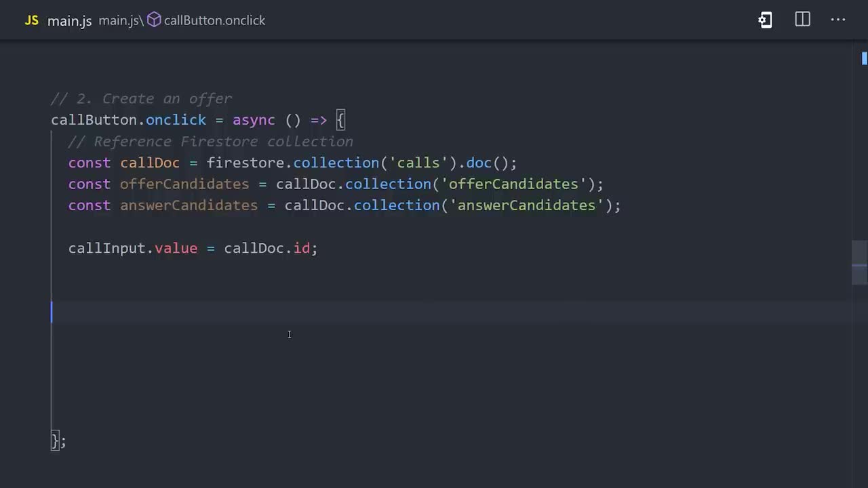The height and width of the screenshot is (488, 868).
Task: Click the 'offerCandidates' variable name
Action: [x=184, y=184]
